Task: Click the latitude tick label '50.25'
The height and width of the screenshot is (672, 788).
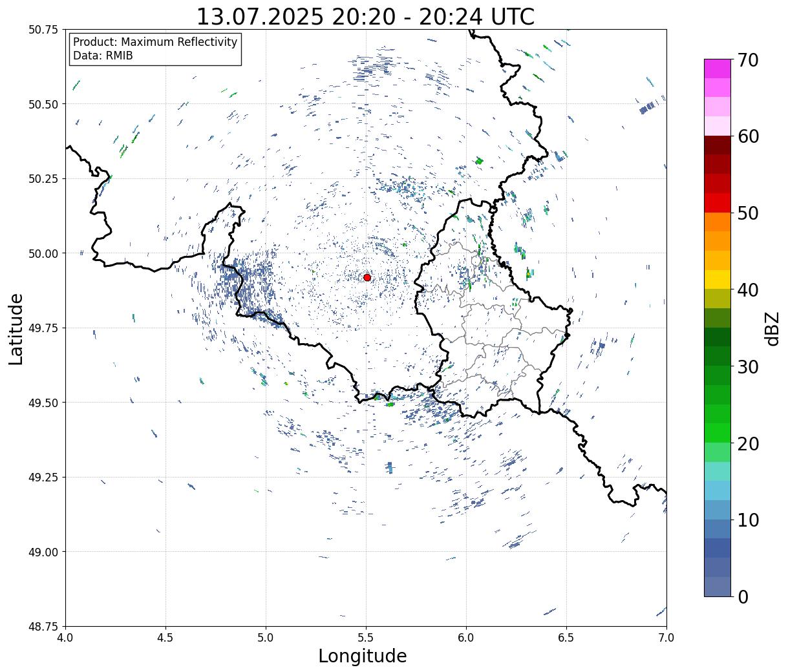Action: (x=43, y=179)
